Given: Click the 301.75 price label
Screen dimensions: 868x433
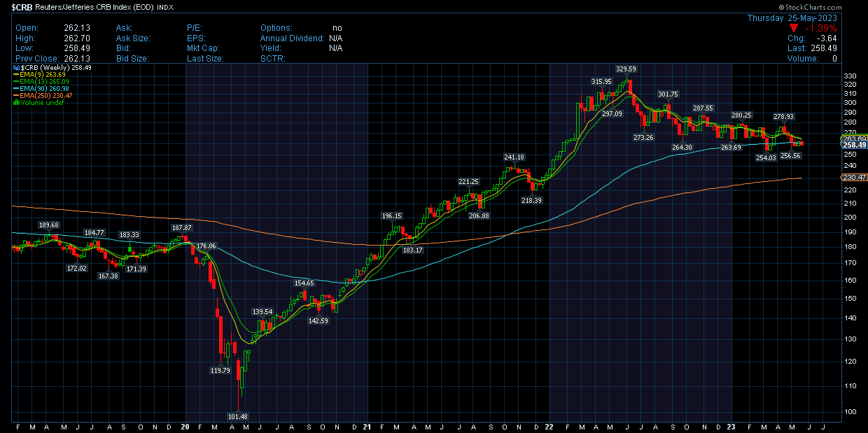Looking at the screenshot, I should (x=668, y=94).
